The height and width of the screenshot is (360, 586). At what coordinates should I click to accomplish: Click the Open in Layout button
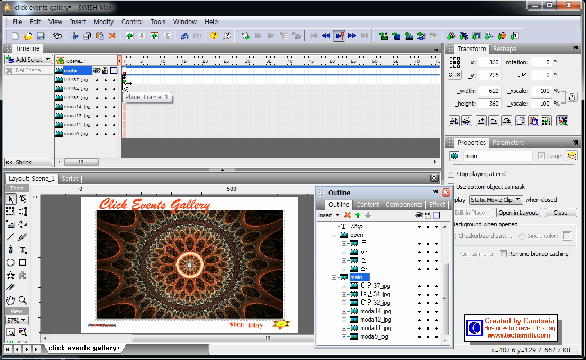pos(518,213)
